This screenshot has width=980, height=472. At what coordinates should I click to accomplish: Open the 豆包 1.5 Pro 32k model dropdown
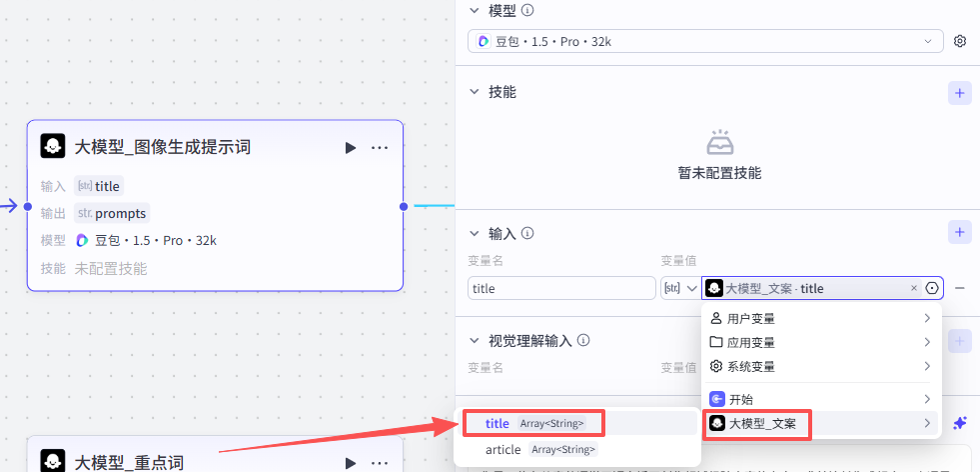[x=705, y=41]
